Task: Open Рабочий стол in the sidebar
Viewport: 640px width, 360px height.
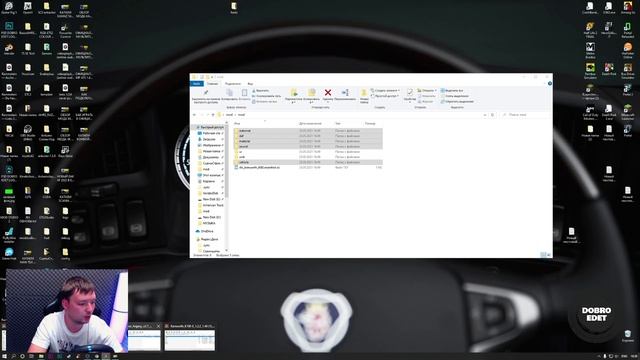Action: click(x=211, y=133)
